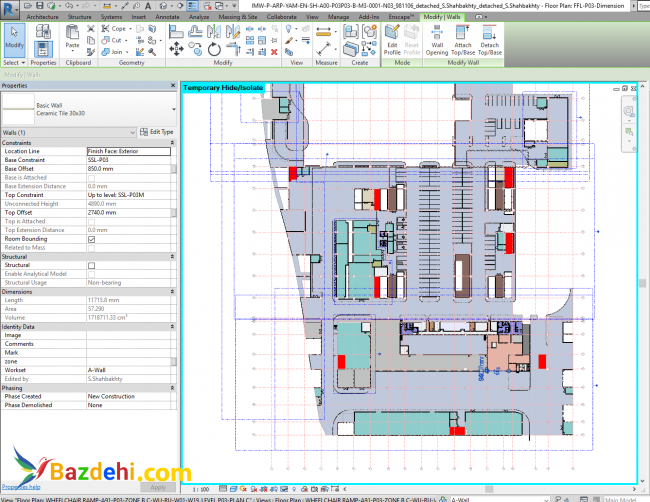
Task: Open the Properties ribbon button
Action: 43,43
